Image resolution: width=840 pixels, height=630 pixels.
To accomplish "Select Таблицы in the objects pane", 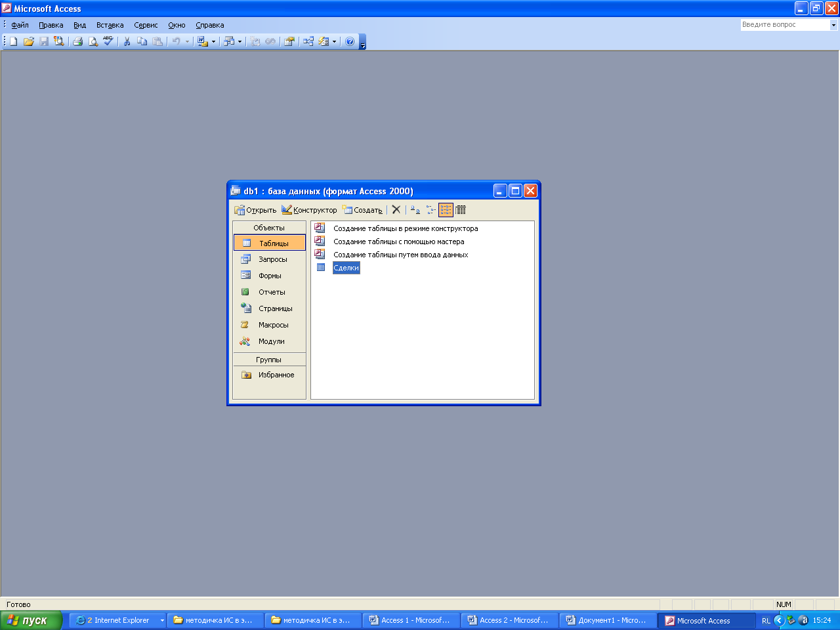I will pos(269,243).
